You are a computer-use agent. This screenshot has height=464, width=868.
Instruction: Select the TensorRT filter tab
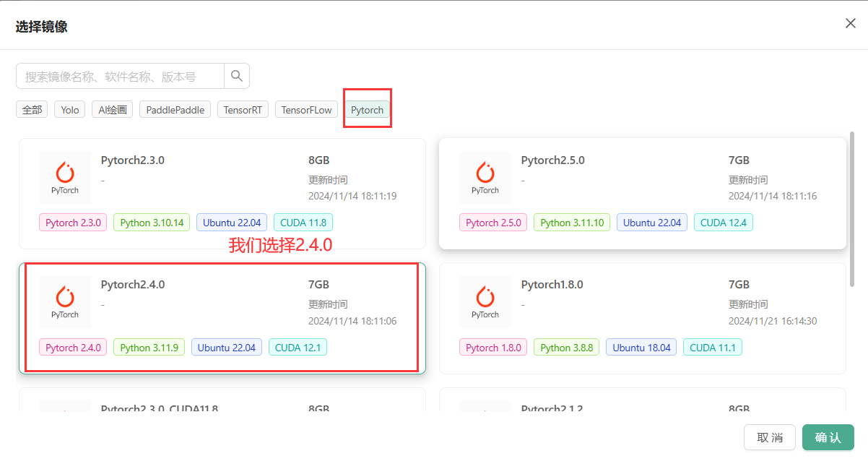pos(243,110)
